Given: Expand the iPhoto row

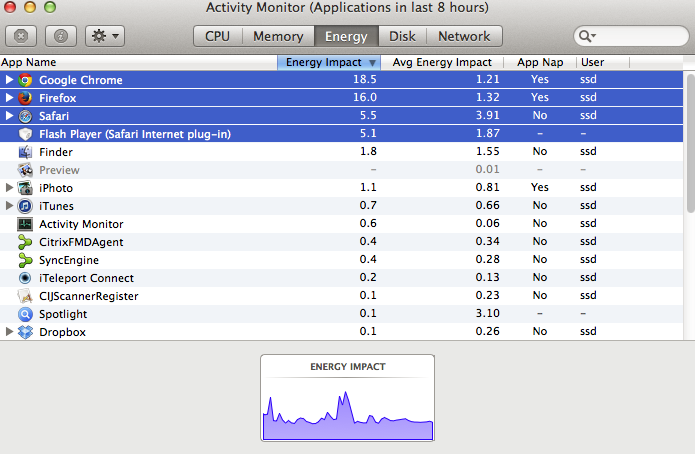Looking at the screenshot, I should [9, 188].
